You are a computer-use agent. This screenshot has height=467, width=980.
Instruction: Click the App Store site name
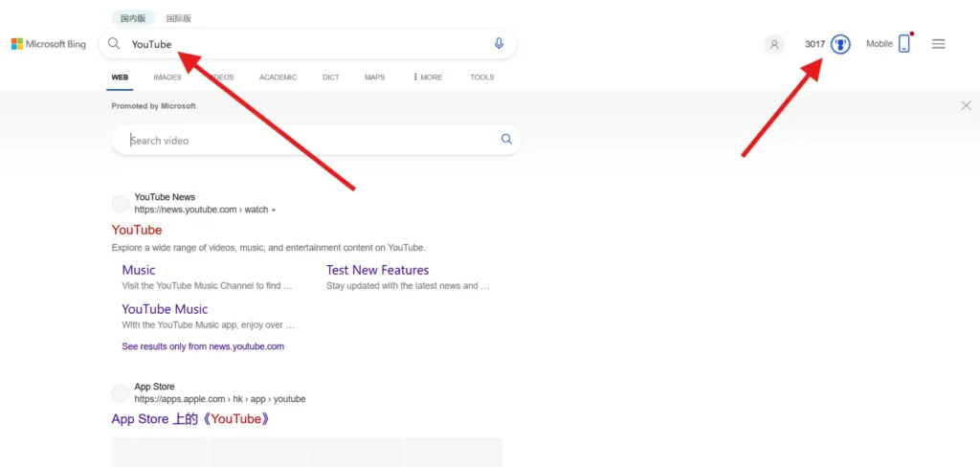tap(154, 387)
